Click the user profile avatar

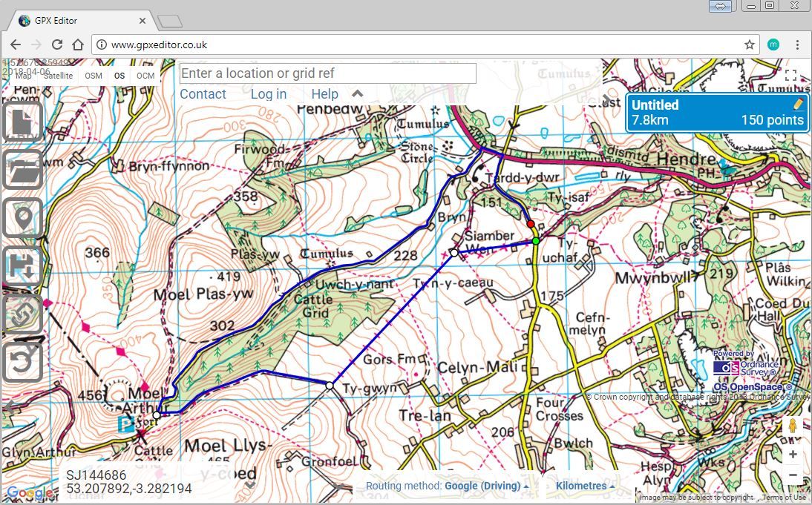click(773, 44)
